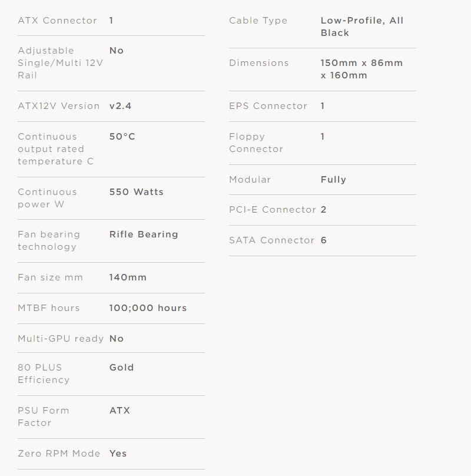The image size is (471, 476).
Task: Select the Gold efficiency value
Action: coord(121,368)
